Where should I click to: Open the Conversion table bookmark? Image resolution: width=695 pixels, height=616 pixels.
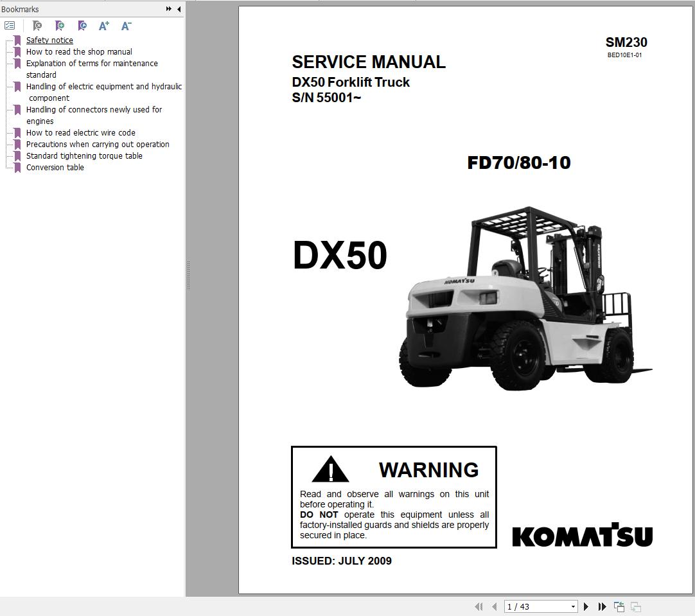55,167
